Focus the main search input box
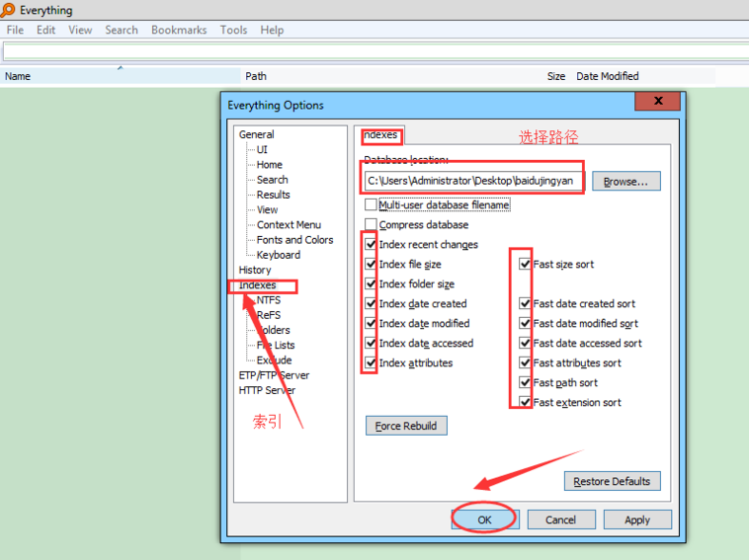Screen dimensions: 749x560 pos(375,51)
